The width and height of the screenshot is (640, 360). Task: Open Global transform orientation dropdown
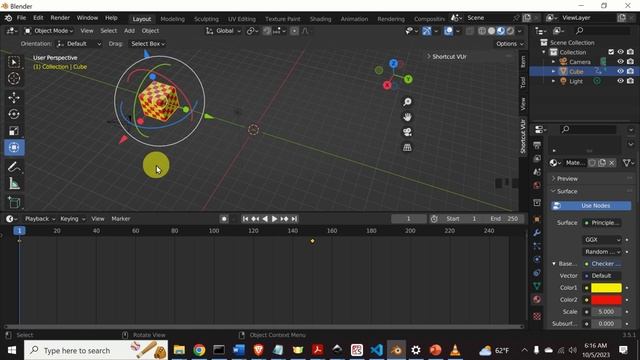coord(224,31)
